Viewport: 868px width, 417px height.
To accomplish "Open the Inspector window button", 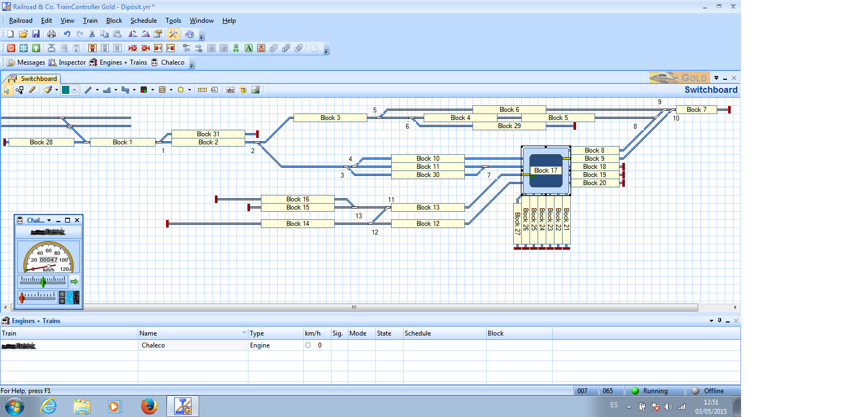I will 67,62.
